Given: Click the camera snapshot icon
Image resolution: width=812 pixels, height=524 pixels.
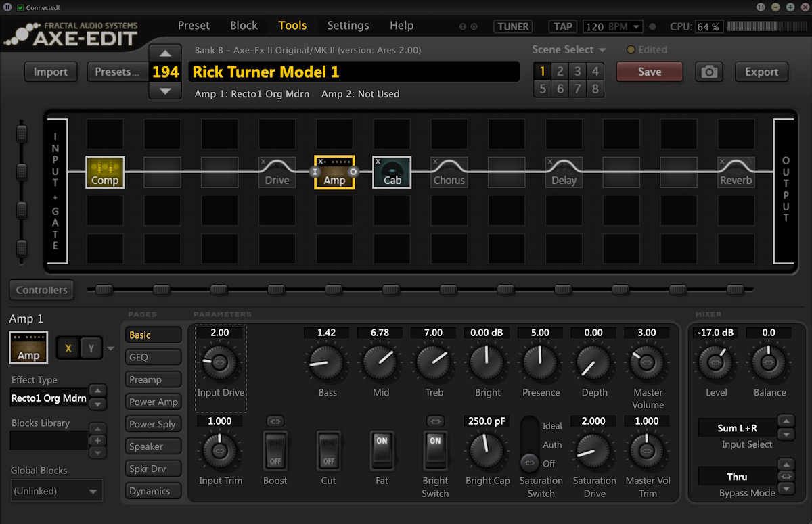Looking at the screenshot, I should [x=709, y=72].
